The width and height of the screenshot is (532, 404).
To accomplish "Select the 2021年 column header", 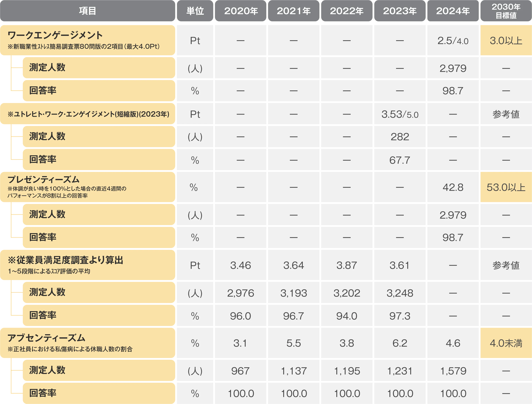I will [x=294, y=11].
